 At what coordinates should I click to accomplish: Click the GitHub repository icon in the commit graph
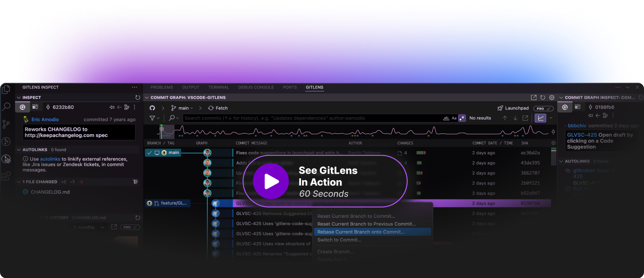[x=152, y=108]
